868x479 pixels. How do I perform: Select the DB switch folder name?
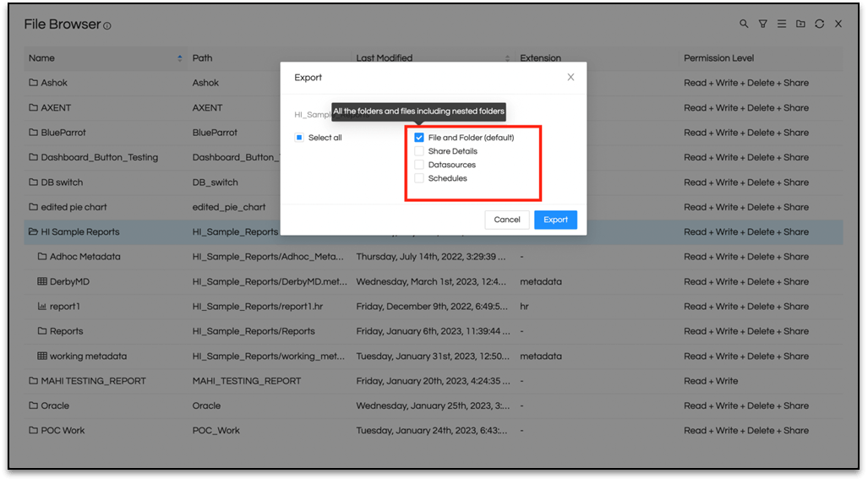click(x=62, y=182)
